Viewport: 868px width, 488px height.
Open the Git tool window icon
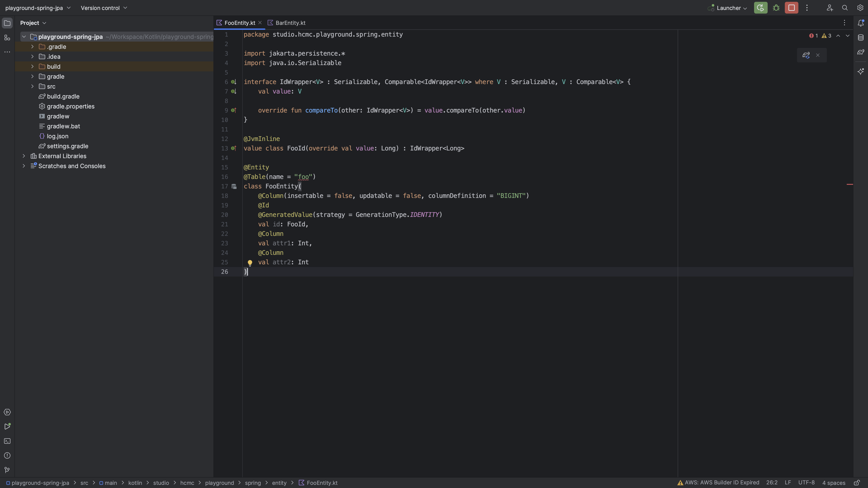tap(7, 470)
